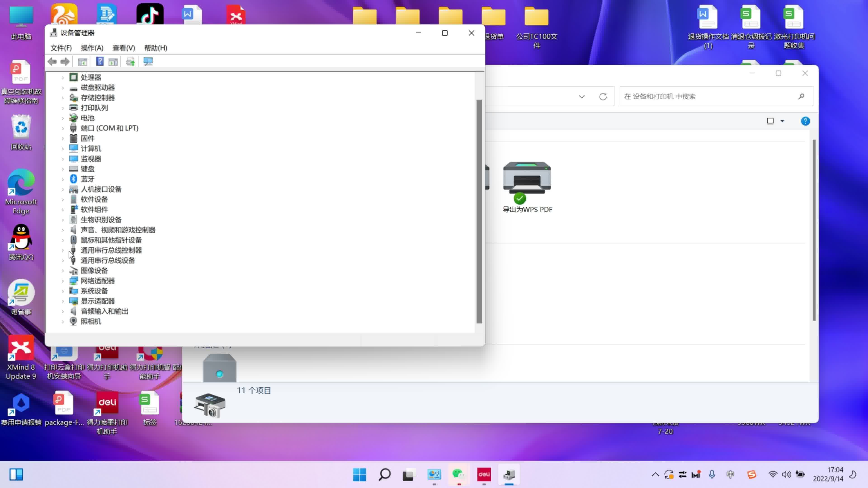Expand the 网络适配器 node
The image size is (868, 488).
coord(63,281)
